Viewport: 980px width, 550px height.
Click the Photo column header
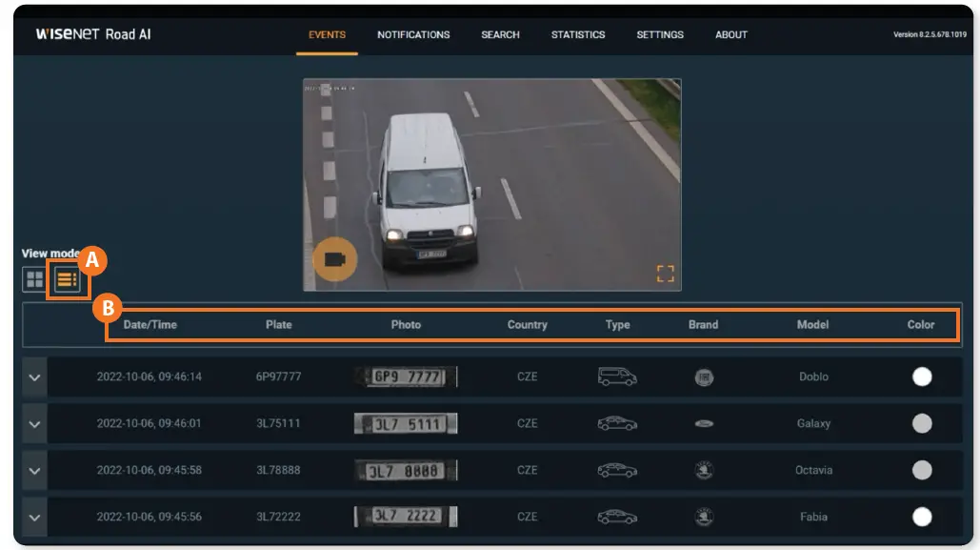tap(406, 325)
